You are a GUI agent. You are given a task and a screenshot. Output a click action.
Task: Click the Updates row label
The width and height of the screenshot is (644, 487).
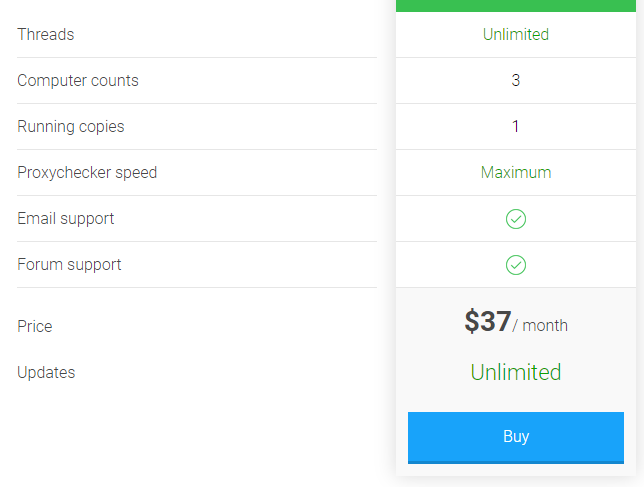coord(46,372)
